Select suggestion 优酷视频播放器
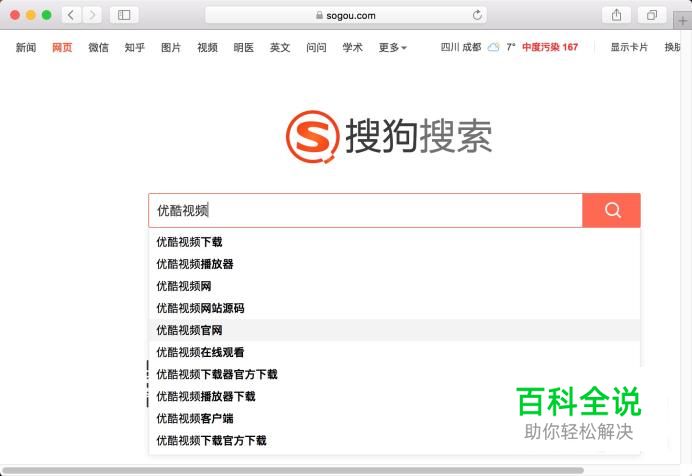The width and height of the screenshot is (692, 476). click(x=395, y=264)
